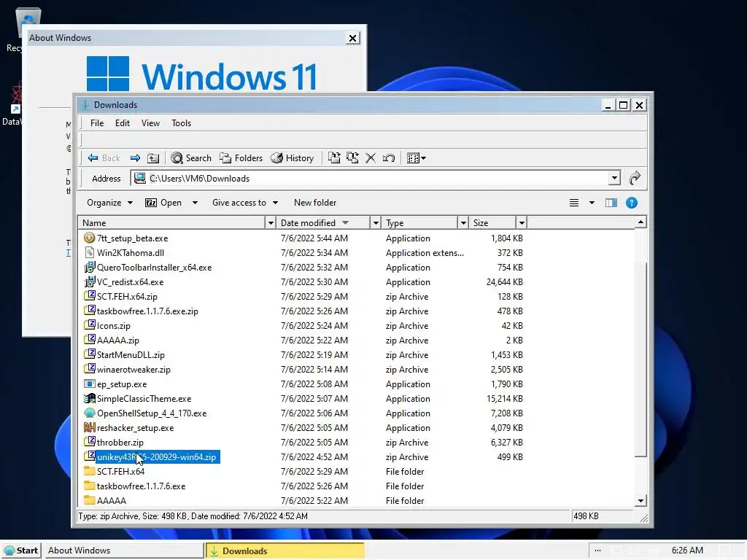The height and width of the screenshot is (560, 747).
Task: Select Win2KTahoma.dll file icon
Action: point(89,252)
